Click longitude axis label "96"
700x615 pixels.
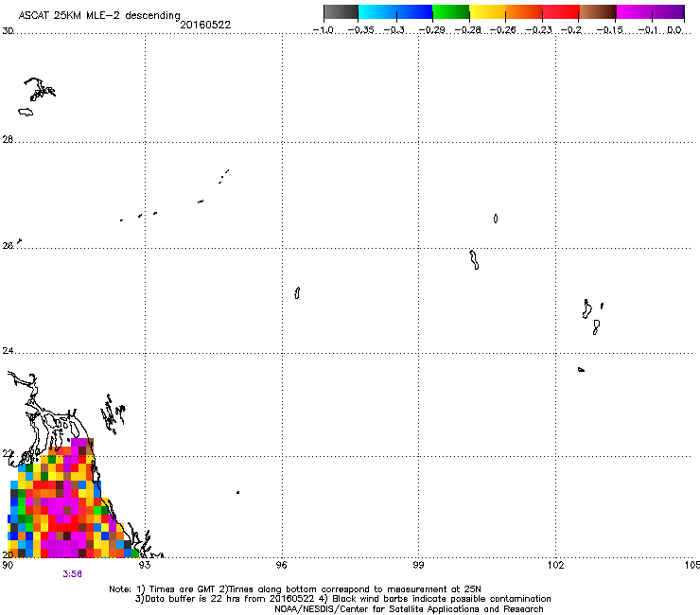tap(282, 565)
